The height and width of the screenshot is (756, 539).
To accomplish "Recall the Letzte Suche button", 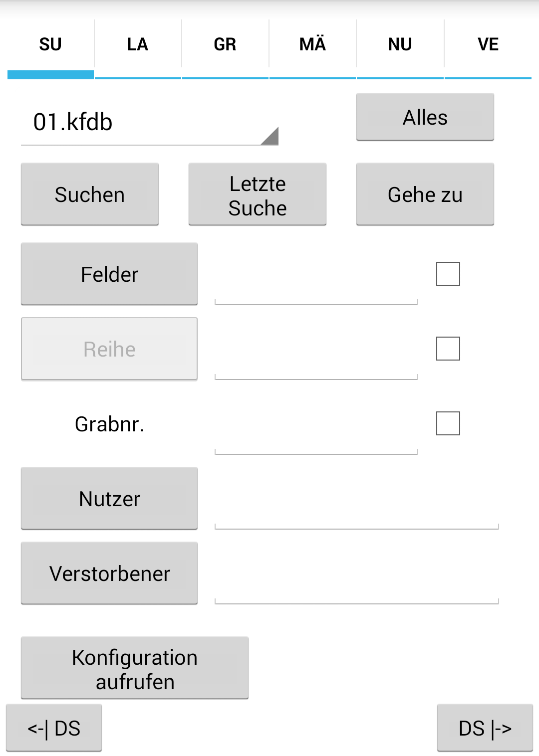I will (x=258, y=194).
